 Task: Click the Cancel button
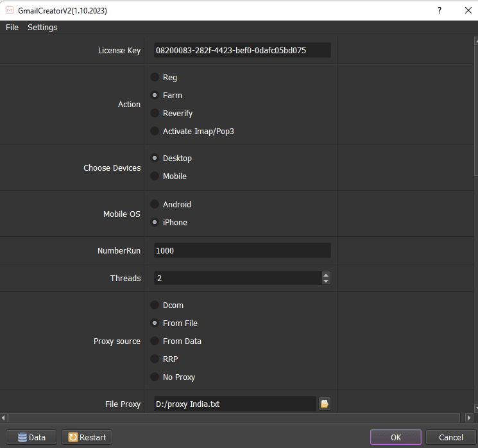point(450,437)
